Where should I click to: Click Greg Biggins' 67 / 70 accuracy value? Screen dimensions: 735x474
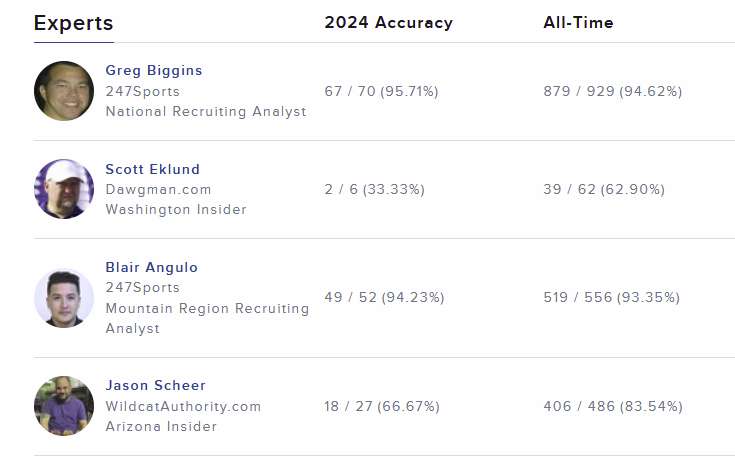[381, 91]
